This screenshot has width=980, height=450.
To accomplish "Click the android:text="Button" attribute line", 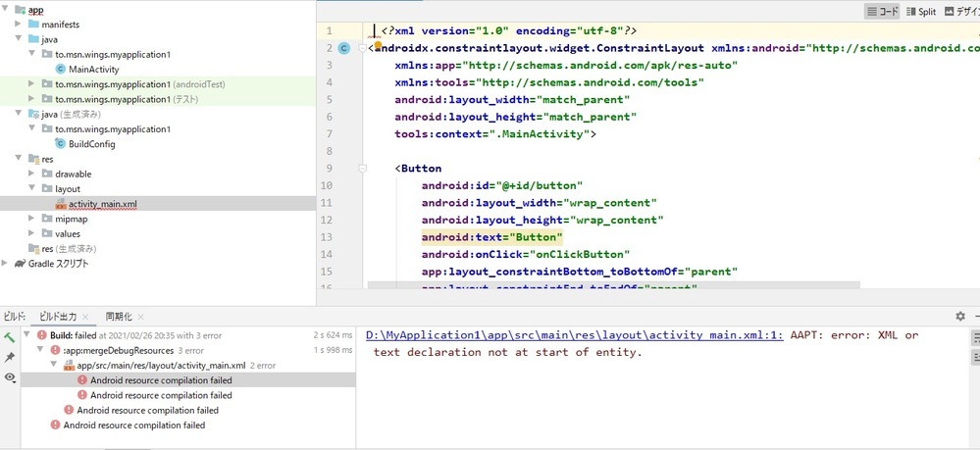I will coord(491,237).
